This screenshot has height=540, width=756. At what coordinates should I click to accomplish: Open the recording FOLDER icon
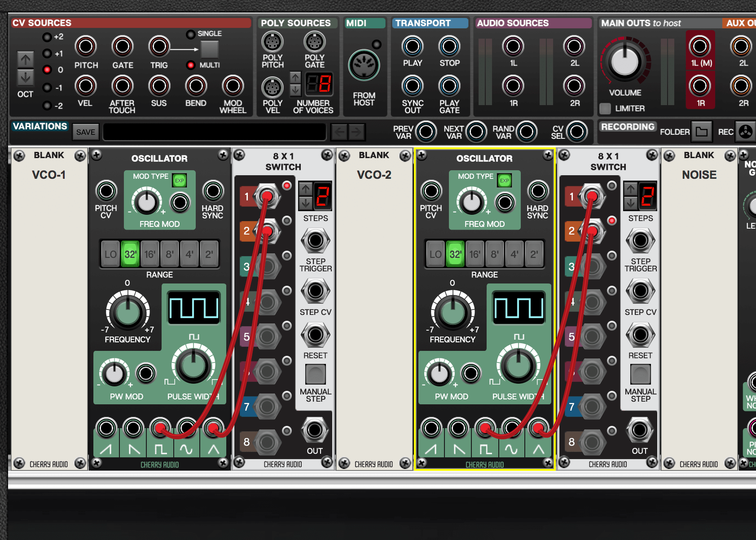701,132
